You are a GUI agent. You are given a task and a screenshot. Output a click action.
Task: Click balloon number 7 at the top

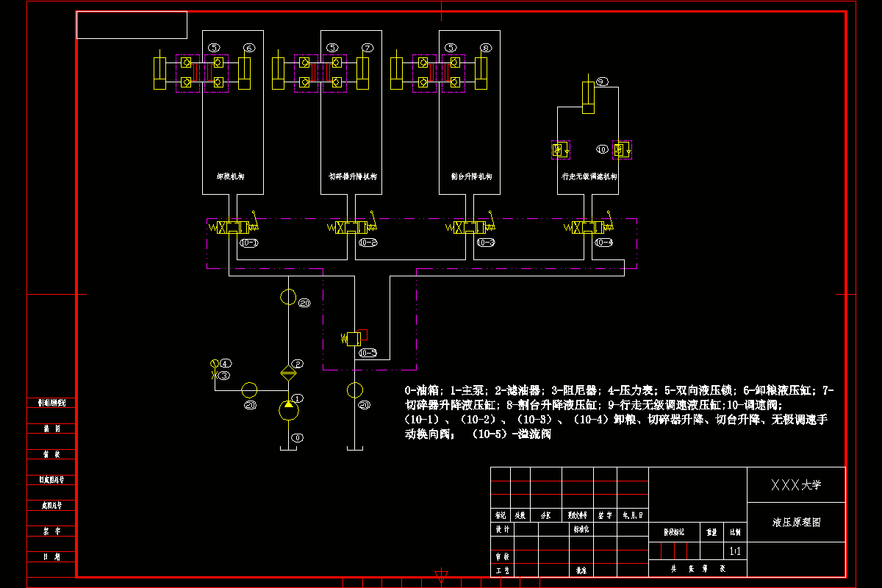[367, 48]
